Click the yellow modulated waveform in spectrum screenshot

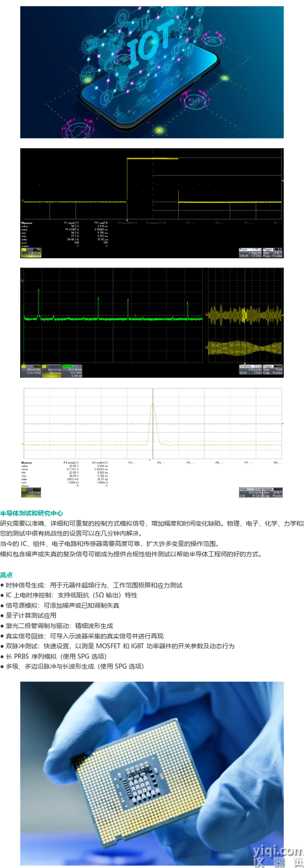coord(245,315)
